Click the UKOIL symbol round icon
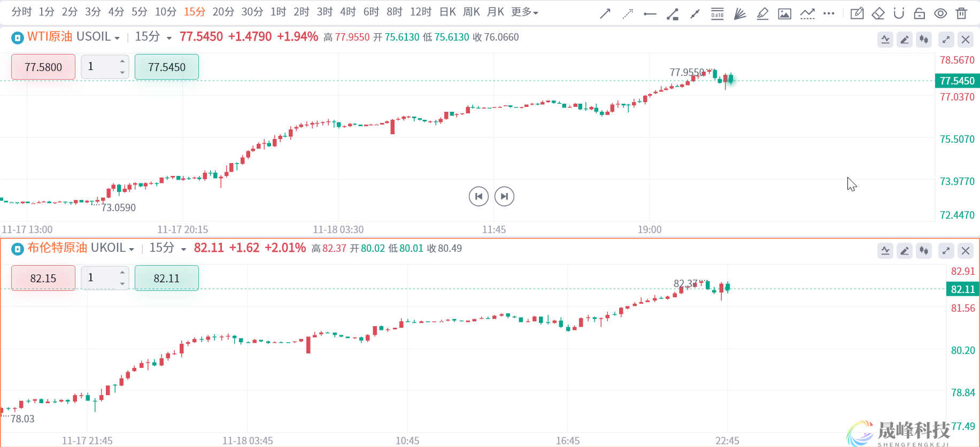The width and height of the screenshot is (980, 447). click(18, 249)
